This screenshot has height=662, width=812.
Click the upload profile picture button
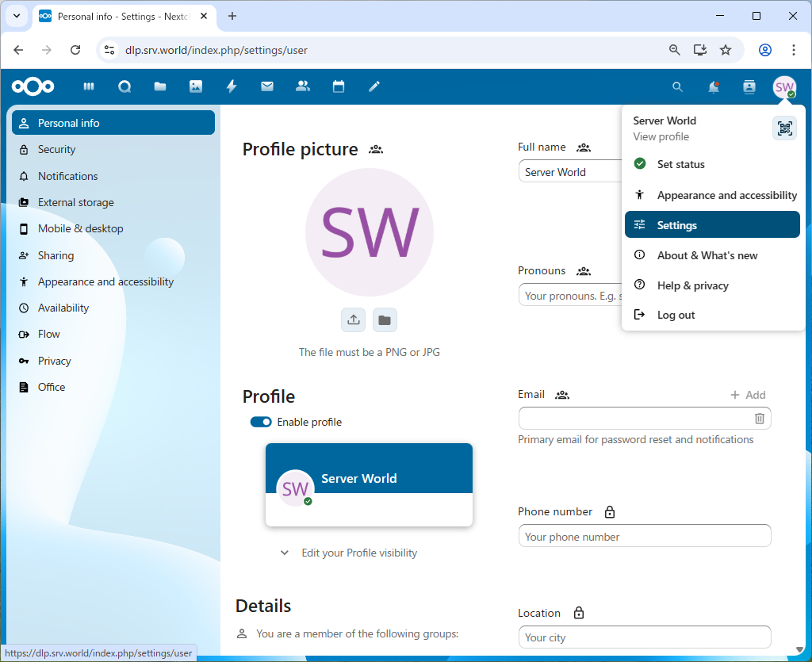(x=354, y=320)
